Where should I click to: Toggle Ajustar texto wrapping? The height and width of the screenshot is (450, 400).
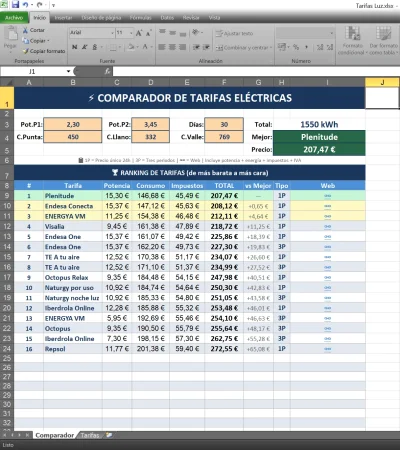click(234, 33)
